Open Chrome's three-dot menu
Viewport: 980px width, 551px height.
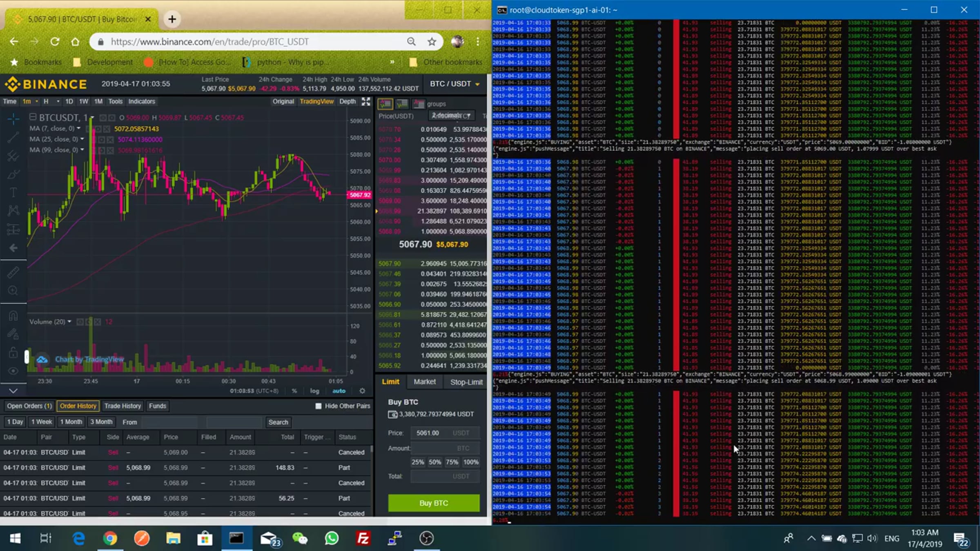coord(478,42)
